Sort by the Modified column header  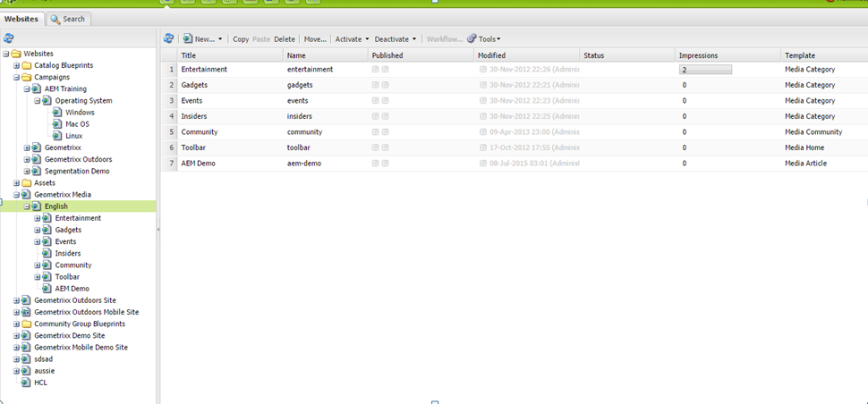click(526, 55)
